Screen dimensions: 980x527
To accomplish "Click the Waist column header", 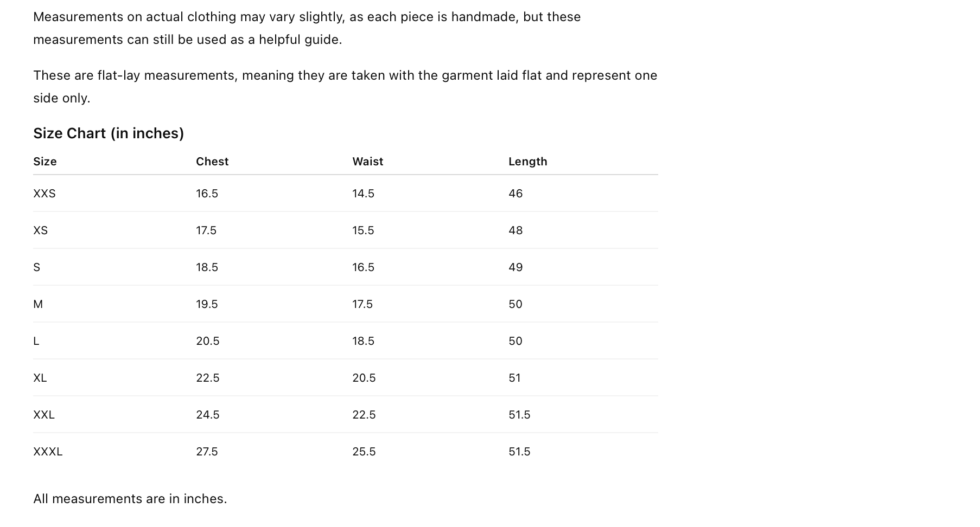I will tap(367, 162).
